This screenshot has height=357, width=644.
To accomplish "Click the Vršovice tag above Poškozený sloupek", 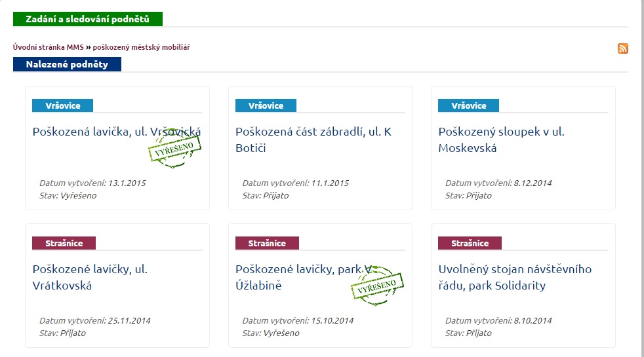I will coord(468,105).
